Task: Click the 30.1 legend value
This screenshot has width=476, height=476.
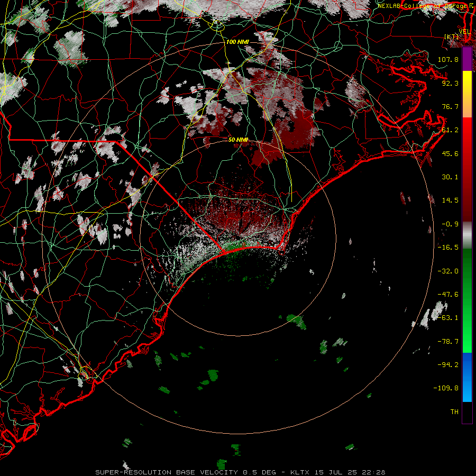Action: tap(450, 177)
